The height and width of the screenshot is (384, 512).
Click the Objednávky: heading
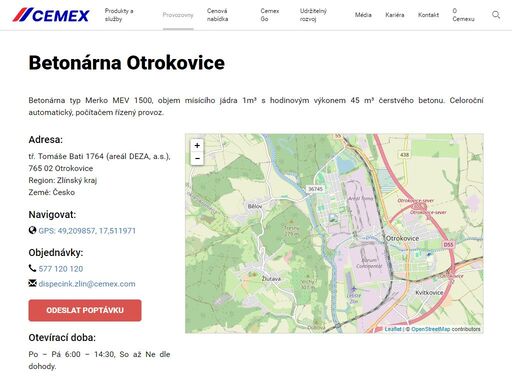tap(56, 253)
